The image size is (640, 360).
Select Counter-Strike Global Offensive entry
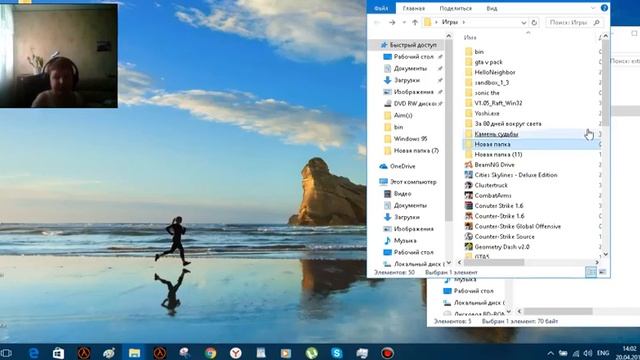(x=518, y=226)
